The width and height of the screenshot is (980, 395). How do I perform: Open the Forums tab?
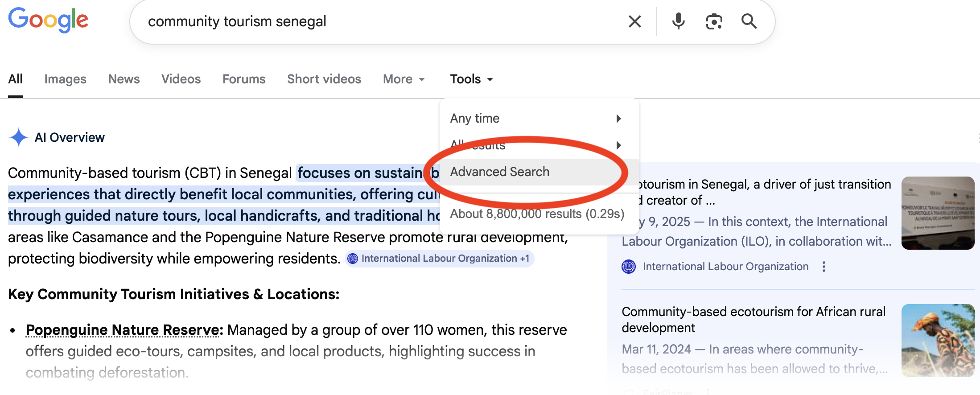click(x=244, y=79)
